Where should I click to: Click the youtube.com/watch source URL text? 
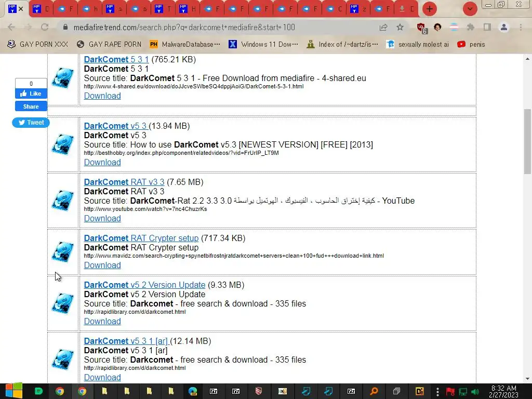point(145,209)
